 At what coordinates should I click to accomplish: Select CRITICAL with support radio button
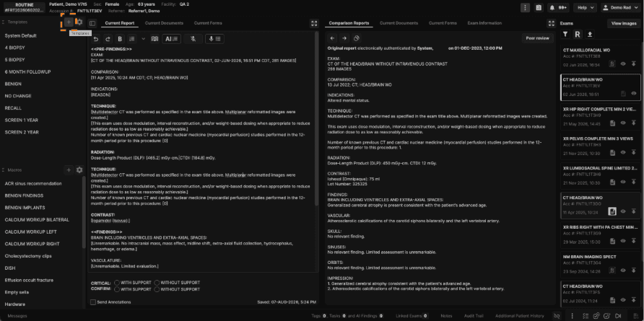coord(117,283)
